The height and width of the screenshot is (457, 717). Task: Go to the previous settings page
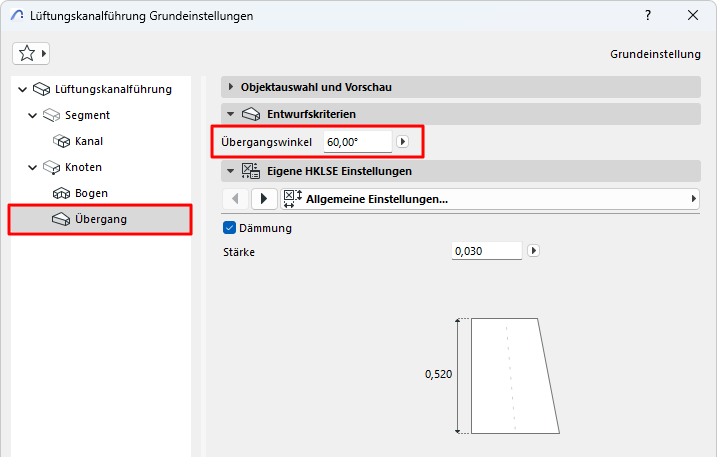pyautogui.click(x=235, y=199)
